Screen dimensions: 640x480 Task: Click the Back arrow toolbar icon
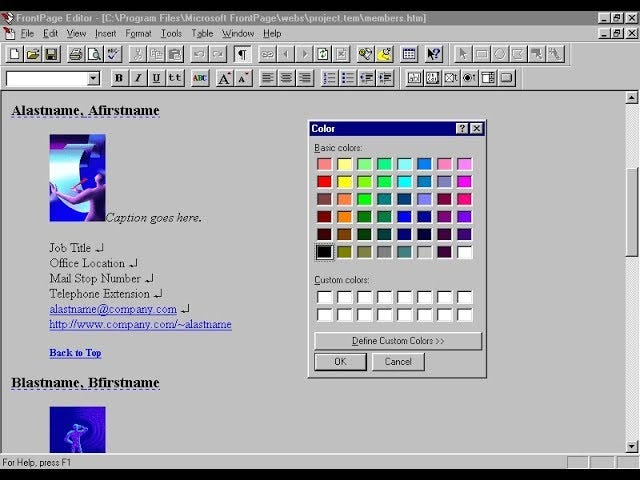tap(286, 54)
